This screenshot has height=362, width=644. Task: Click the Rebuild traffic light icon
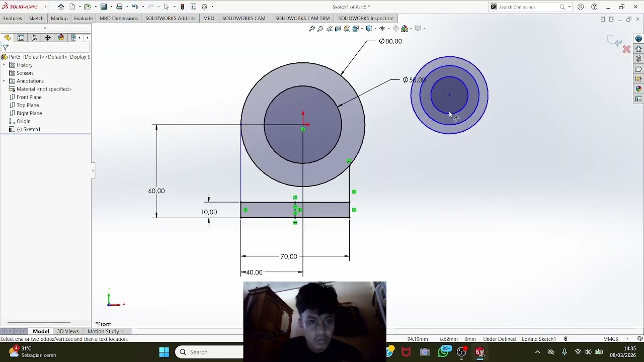pos(182,7)
